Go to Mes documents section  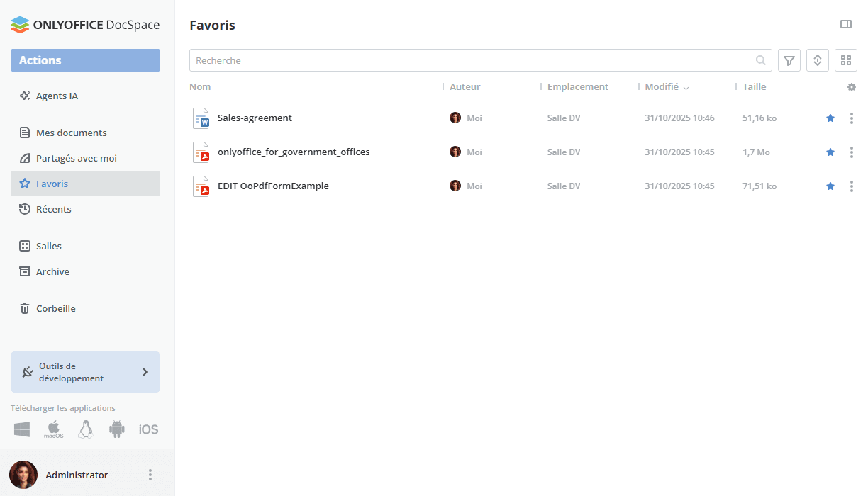[x=71, y=133]
